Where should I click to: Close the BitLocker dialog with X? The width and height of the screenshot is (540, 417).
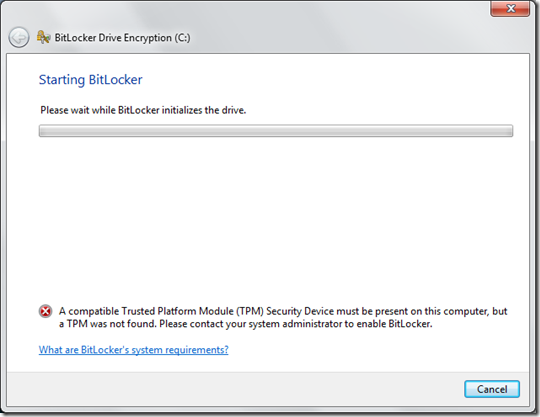click(510, 8)
